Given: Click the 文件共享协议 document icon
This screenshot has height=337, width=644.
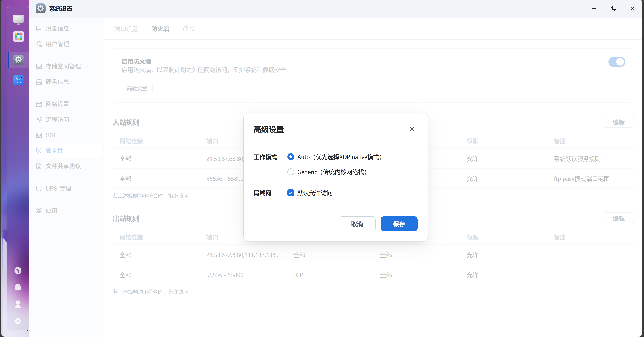Looking at the screenshot, I should pos(39,166).
